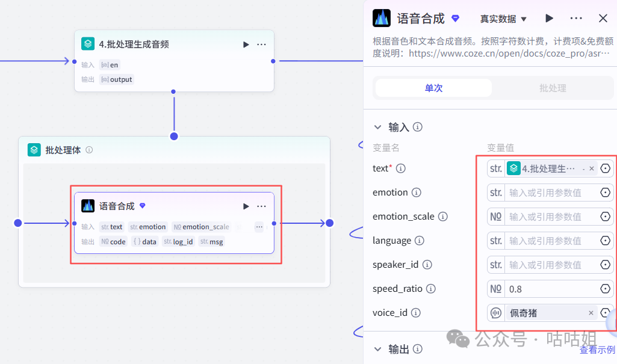Collapse the 输入 section
This screenshot has width=617, height=364.
tap(379, 128)
